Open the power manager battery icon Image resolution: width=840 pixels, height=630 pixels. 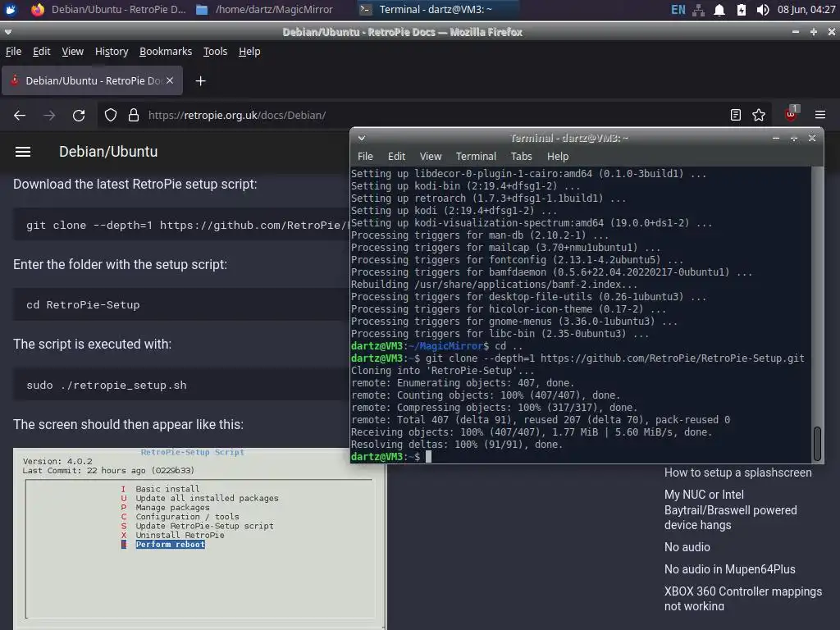click(x=741, y=10)
